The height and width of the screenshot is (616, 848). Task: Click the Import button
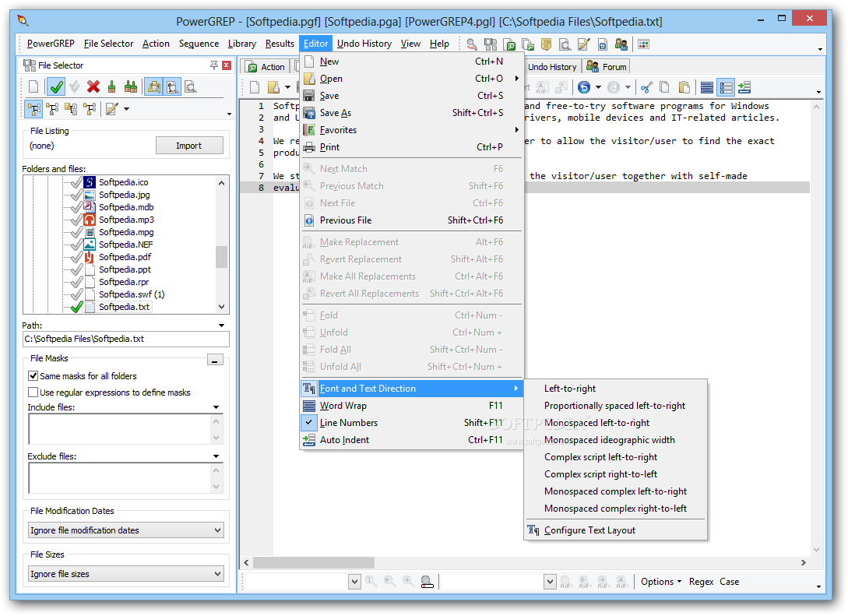(x=188, y=146)
